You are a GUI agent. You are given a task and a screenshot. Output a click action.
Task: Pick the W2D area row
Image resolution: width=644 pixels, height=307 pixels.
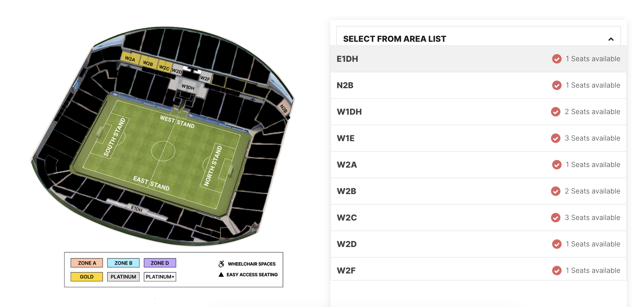click(479, 244)
